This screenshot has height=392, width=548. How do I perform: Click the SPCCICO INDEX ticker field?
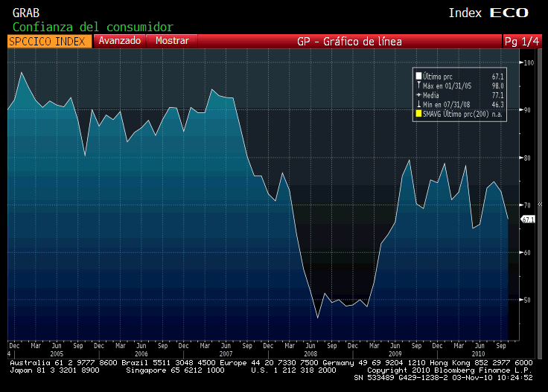[50, 41]
